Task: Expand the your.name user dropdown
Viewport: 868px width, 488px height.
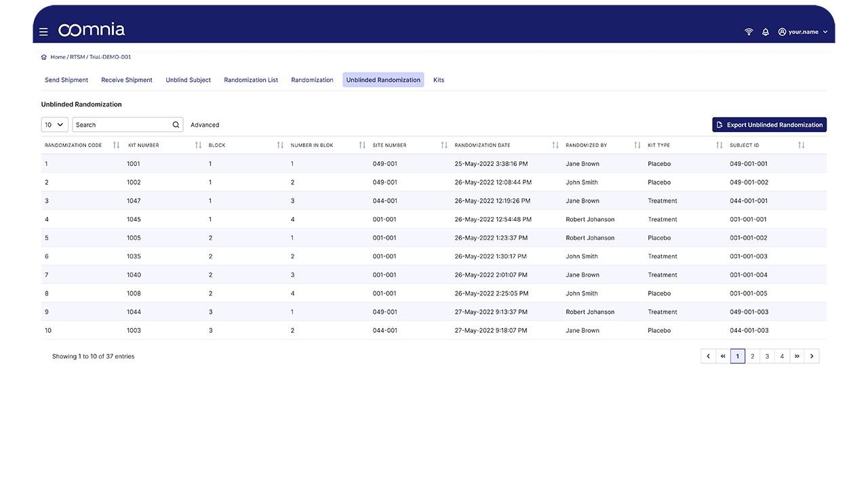Action: 803,32
